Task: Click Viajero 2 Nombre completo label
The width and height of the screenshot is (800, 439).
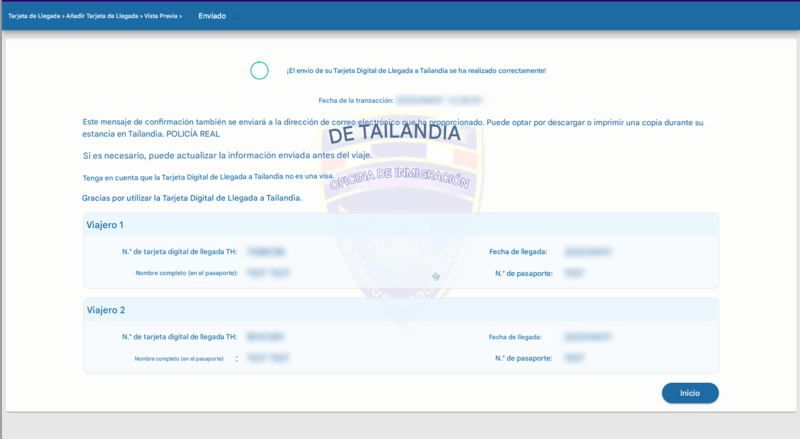Action: [x=179, y=359]
